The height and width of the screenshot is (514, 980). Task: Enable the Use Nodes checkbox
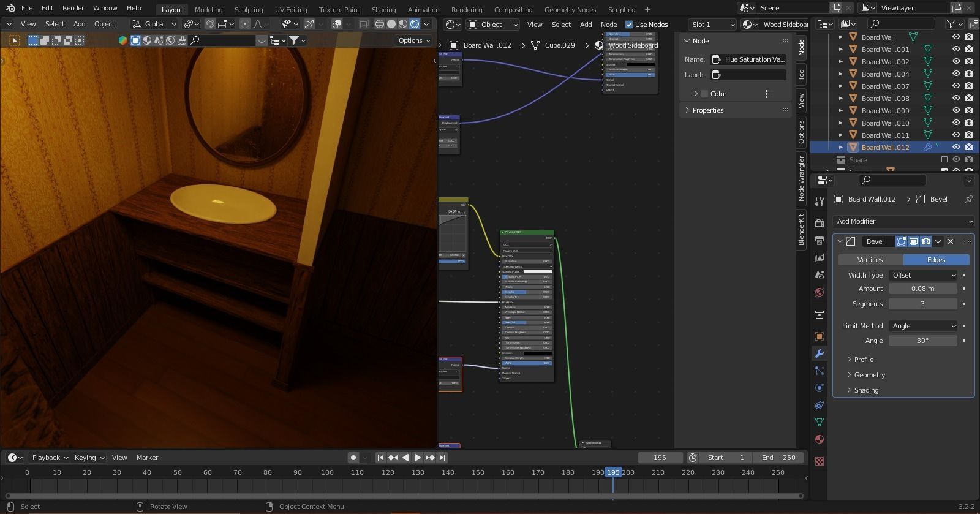[x=629, y=25]
